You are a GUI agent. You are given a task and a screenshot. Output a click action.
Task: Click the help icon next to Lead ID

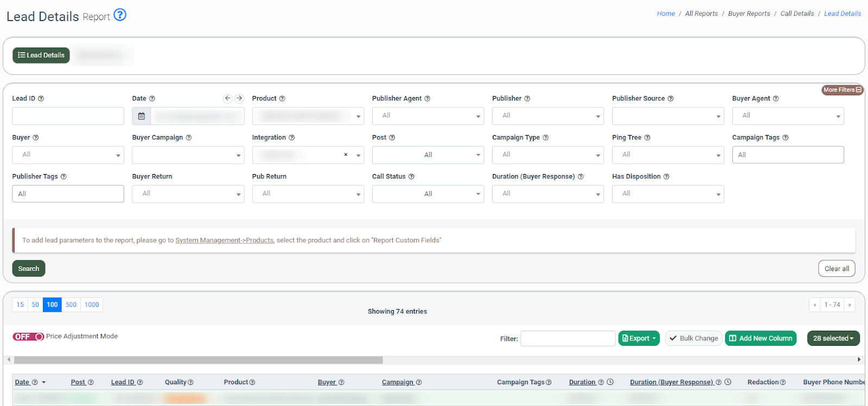pyautogui.click(x=41, y=99)
